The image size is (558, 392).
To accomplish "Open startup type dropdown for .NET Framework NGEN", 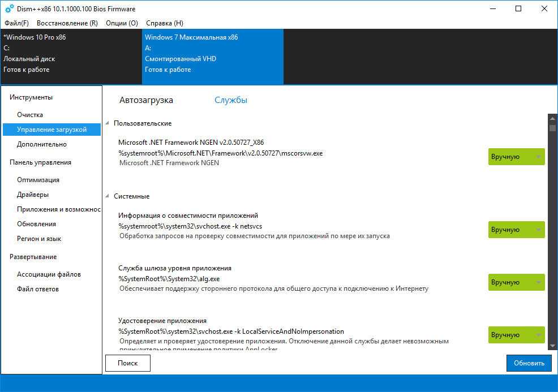I will tap(516, 157).
